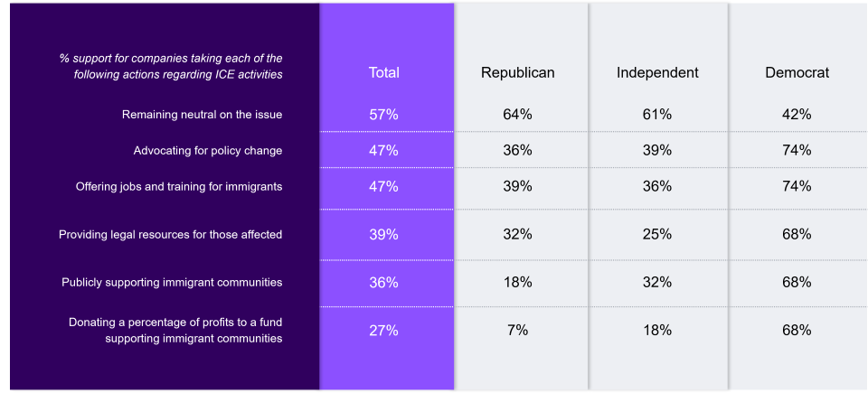Screen dimensions: 868x393
Task: Click Republican 18% for publicly supporting immigrants
Action: coord(518,283)
